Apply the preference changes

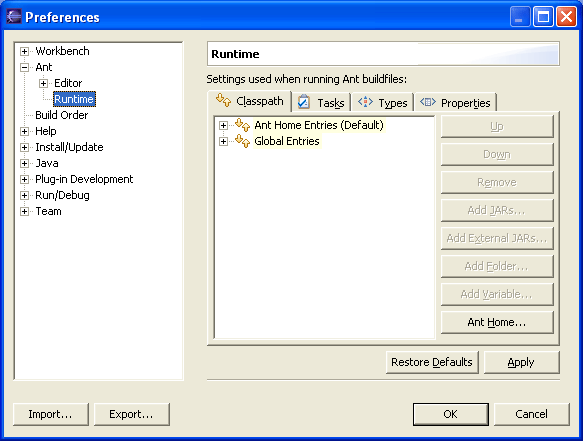tap(521, 362)
